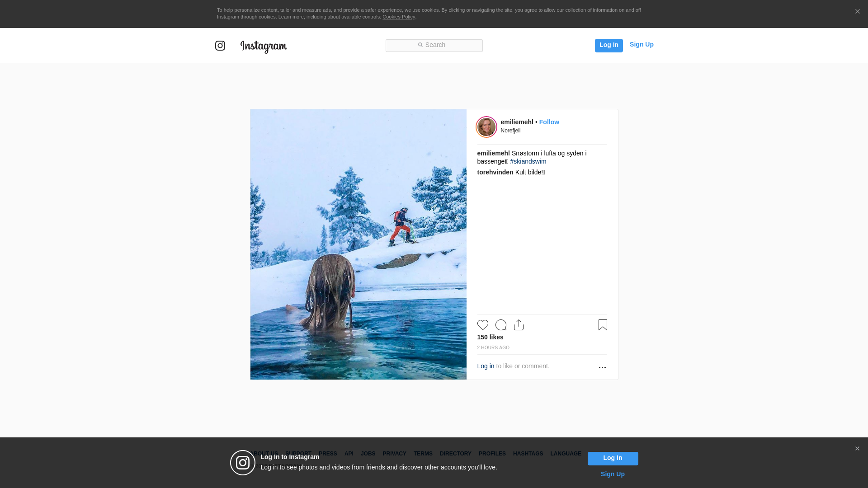Click the bottom banner Sign Up link
868x488 pixels.
pos(613,474)
